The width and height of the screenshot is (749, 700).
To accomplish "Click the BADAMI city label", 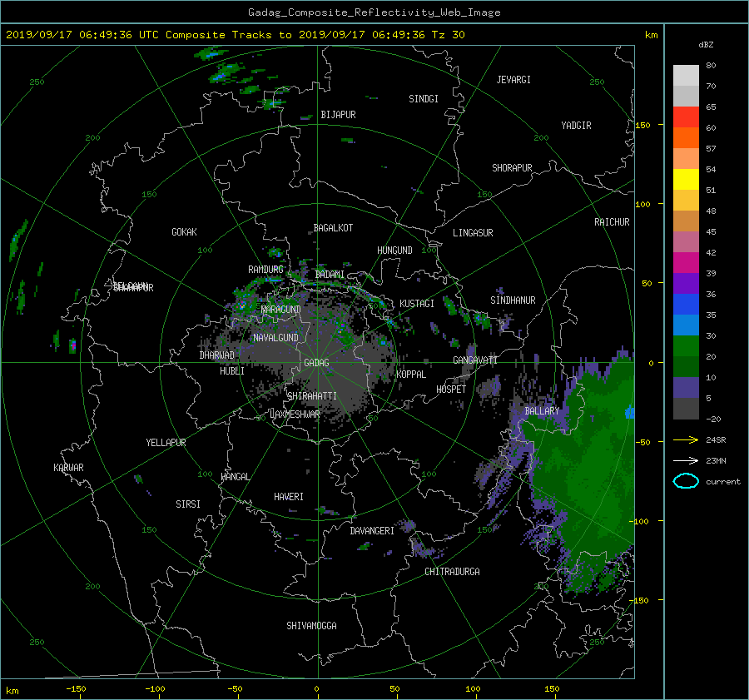I will 330,275.
